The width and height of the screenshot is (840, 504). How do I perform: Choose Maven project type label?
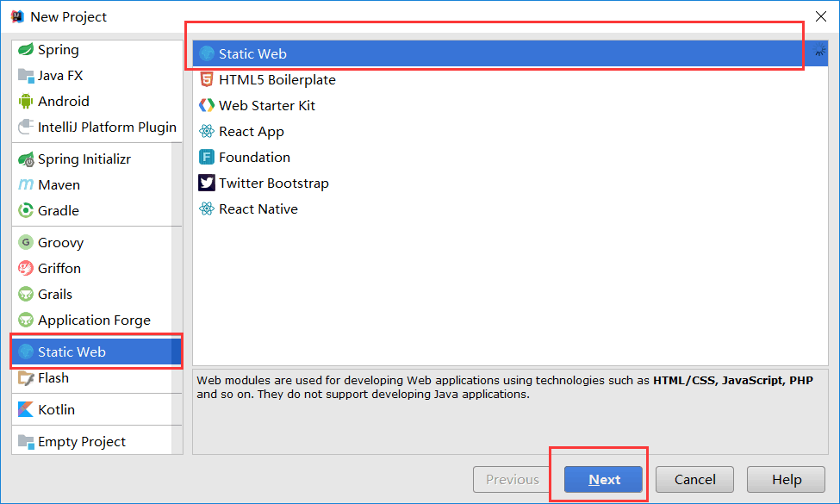[x=59, y=184]
